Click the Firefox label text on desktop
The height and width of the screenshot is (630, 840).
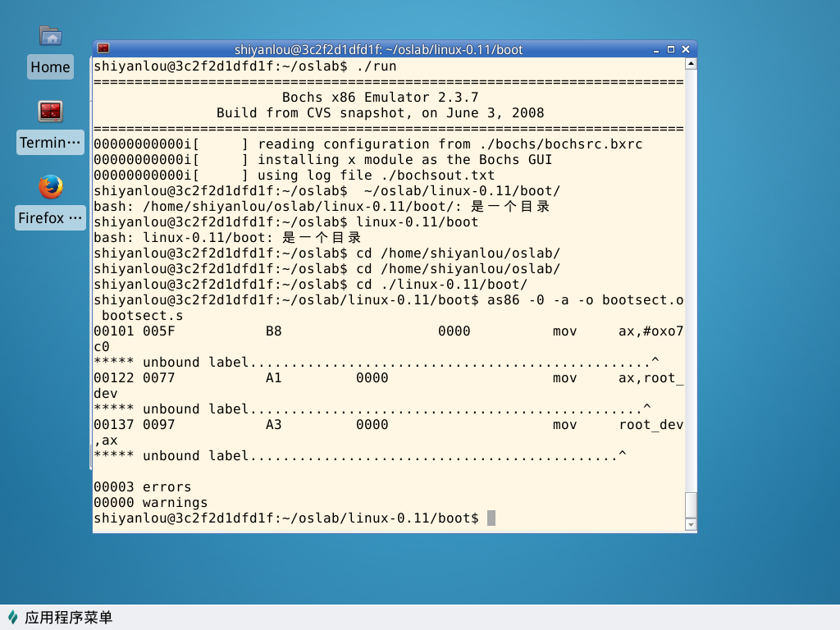click(x=51, y=218)
